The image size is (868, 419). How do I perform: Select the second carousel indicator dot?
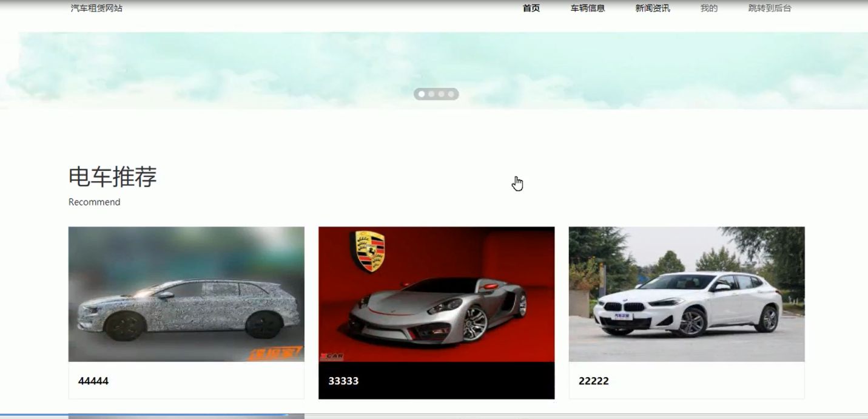[x=431, y=94]
